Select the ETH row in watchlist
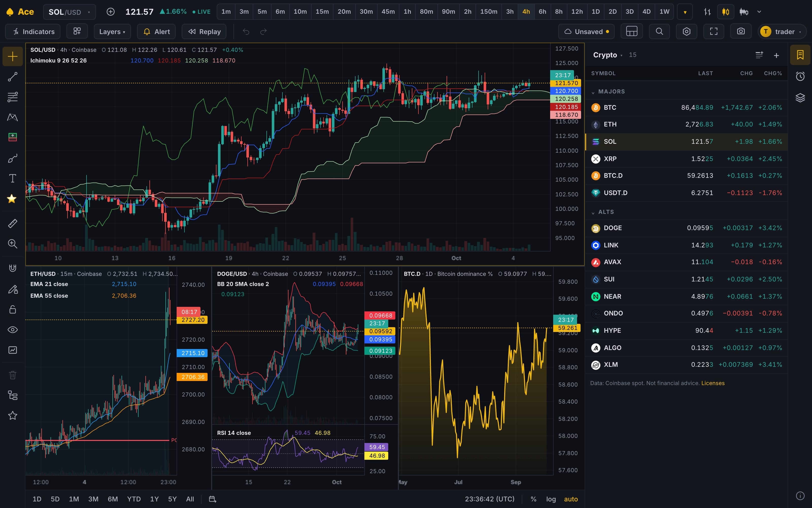Screen dimensions: 812x508 pyautogui.click(x=686, y=124)
